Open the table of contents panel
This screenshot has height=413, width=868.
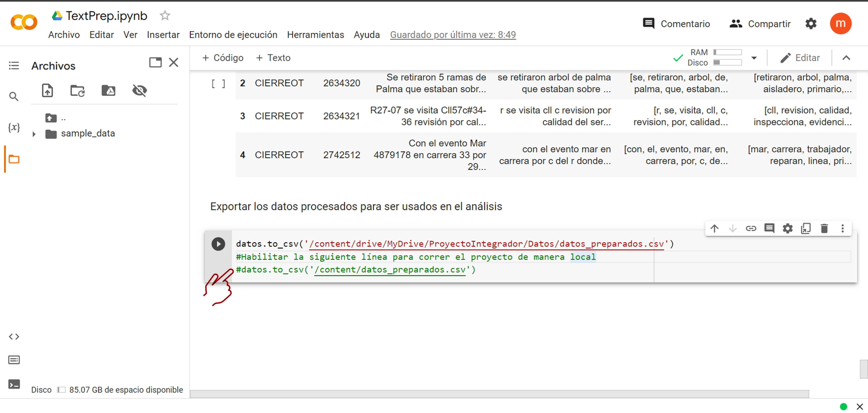pyautogui.click(x=14, y=65)
